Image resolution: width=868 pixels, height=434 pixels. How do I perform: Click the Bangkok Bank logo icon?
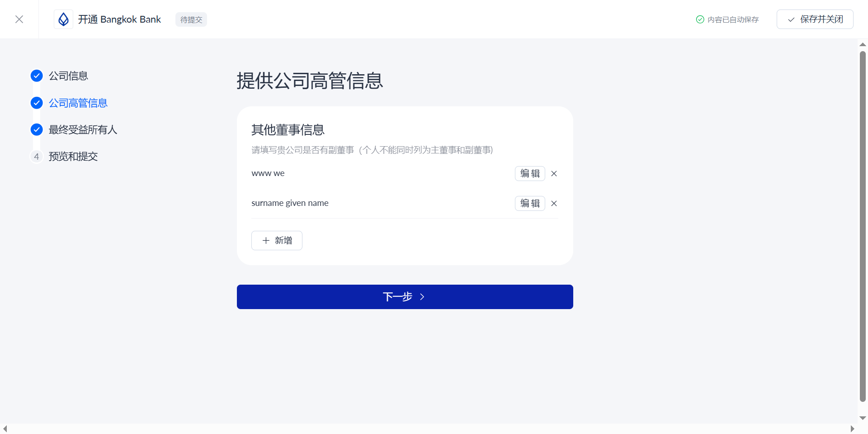point(64,19)
